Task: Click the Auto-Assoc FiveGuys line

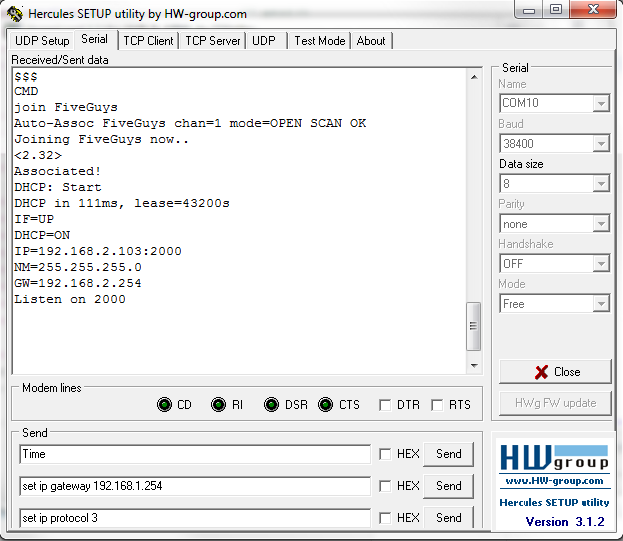Action: pyautogui.click(x=190, y=123)
